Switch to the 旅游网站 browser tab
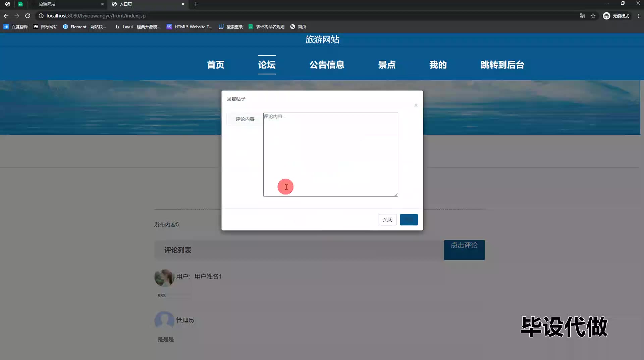The width and height of the screenshot is (644, 360). (x=66, y=4)
